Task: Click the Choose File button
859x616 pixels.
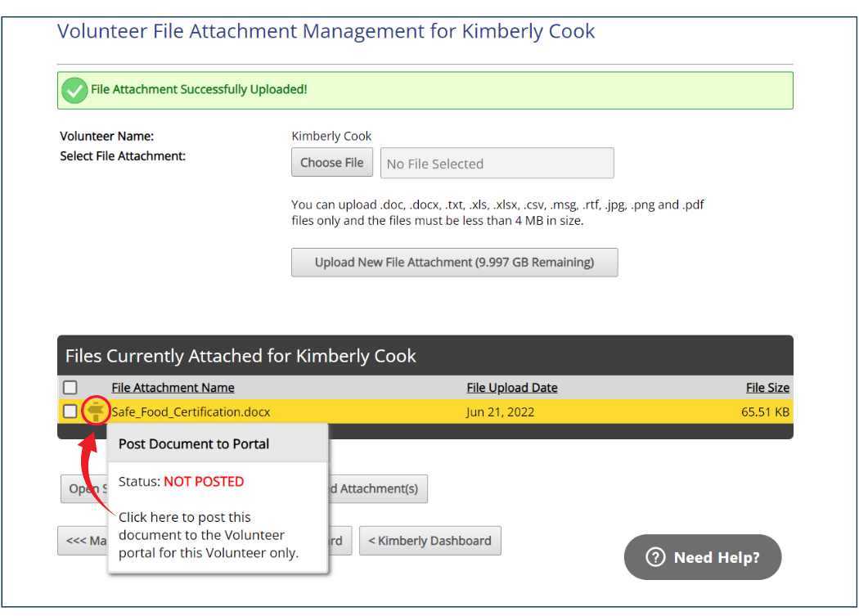Action: [332, 162]
